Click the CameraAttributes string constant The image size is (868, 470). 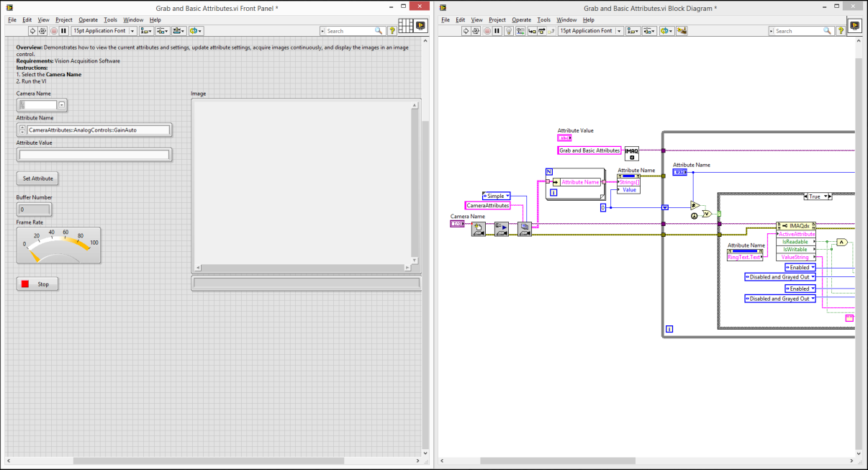point(488,206)
